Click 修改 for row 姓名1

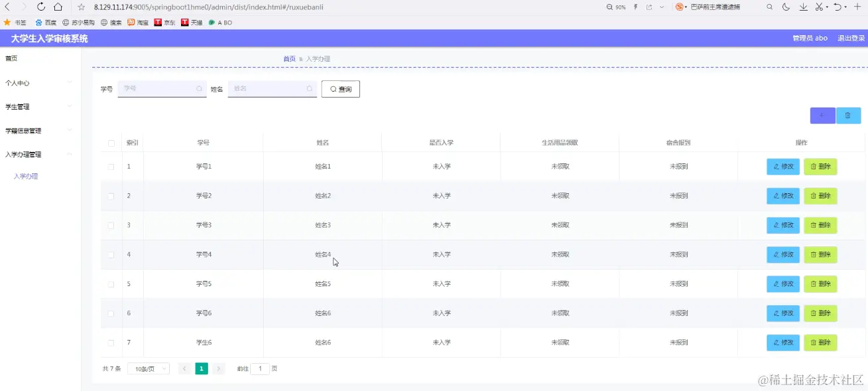point(783,167)
